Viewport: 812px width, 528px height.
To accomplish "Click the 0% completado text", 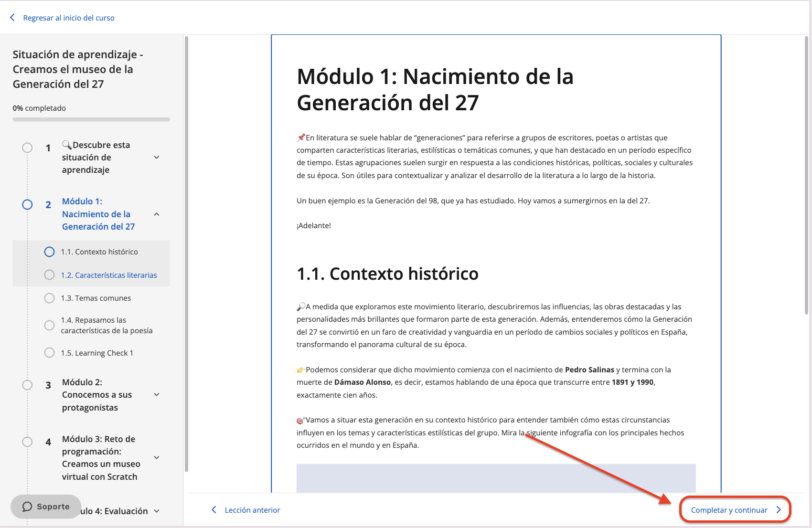I will [x=39, y=108].
